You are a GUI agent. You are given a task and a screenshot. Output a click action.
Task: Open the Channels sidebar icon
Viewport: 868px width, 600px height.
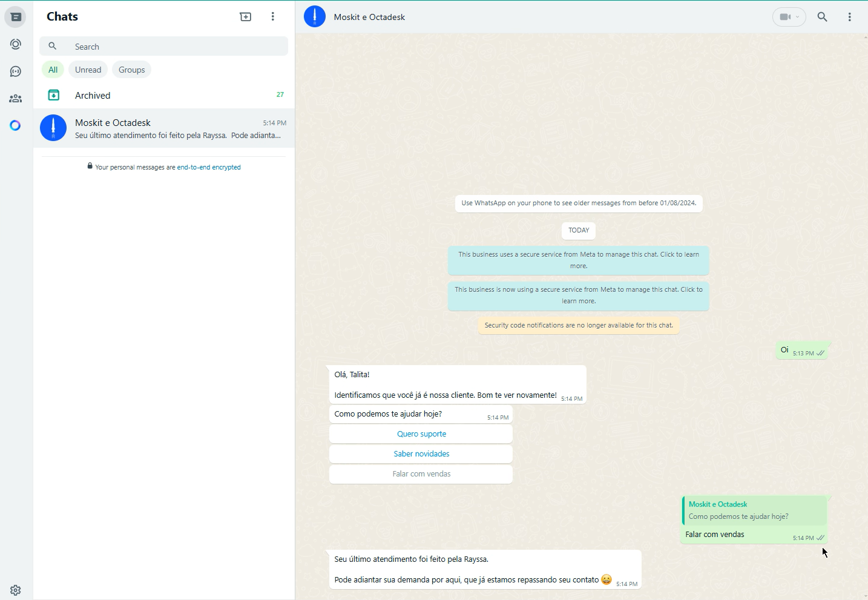16,72
